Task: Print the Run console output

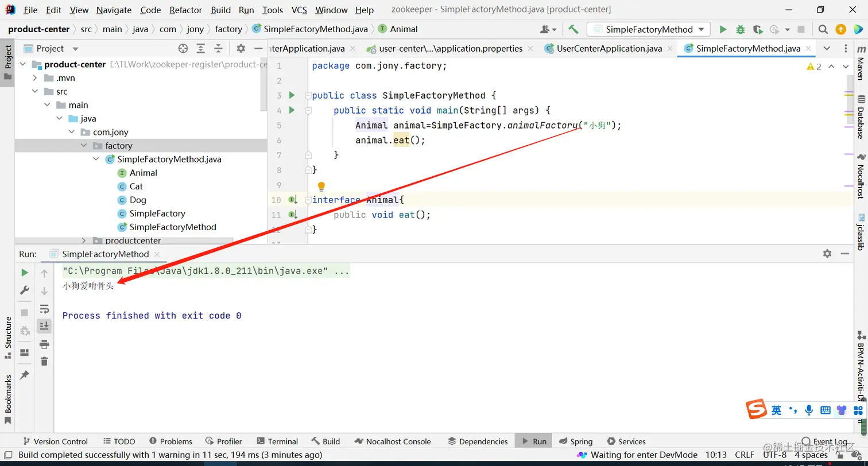Action: coord(44,344)
